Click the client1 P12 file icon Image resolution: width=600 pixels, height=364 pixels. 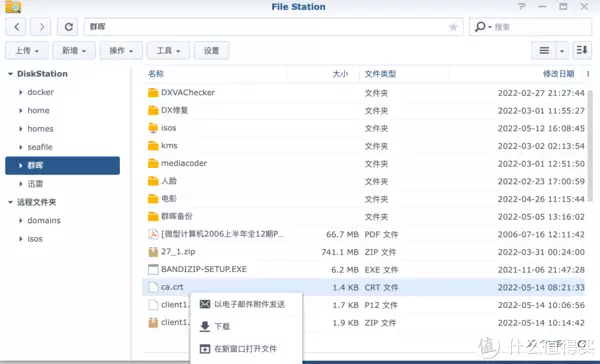(x=153, y=305)
